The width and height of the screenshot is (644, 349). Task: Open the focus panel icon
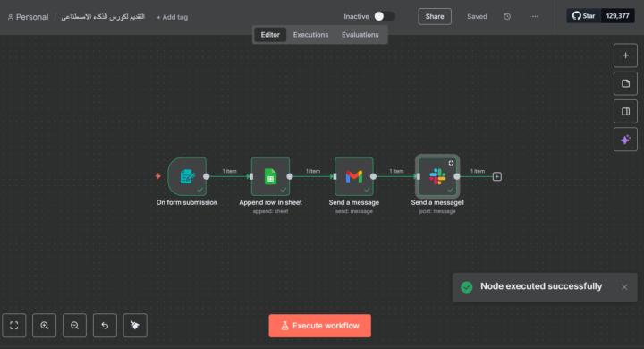click(x=625, y=111)
